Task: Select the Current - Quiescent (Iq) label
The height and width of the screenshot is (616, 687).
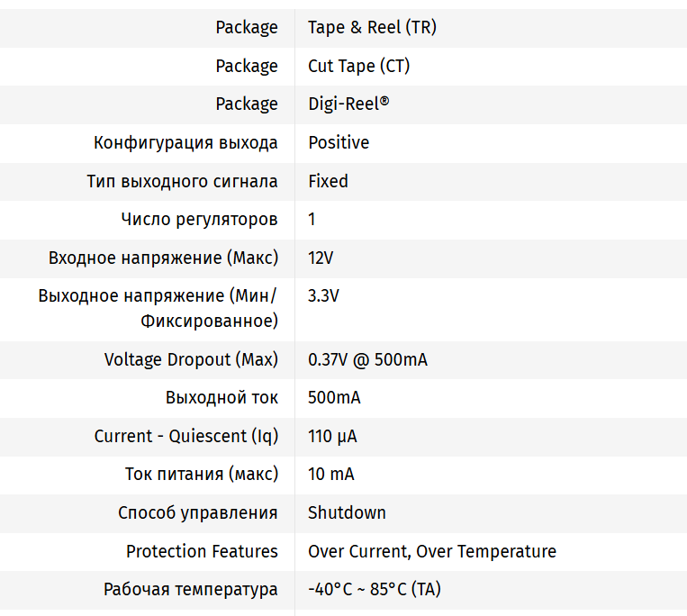Action: click(185, 436)
